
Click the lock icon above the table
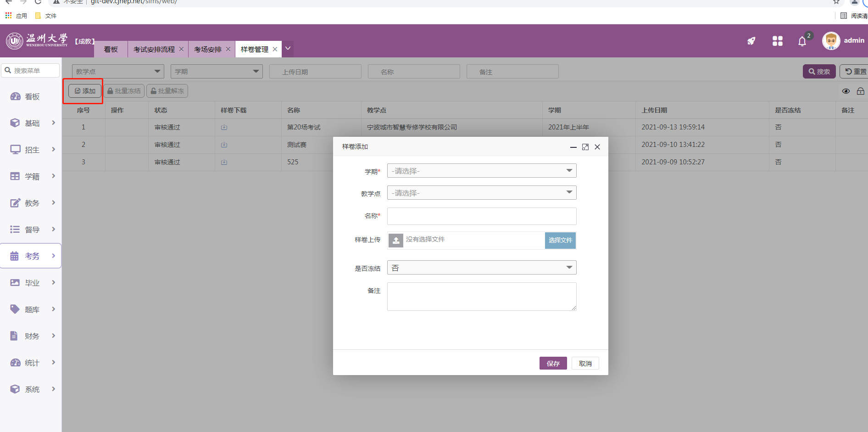860,91
